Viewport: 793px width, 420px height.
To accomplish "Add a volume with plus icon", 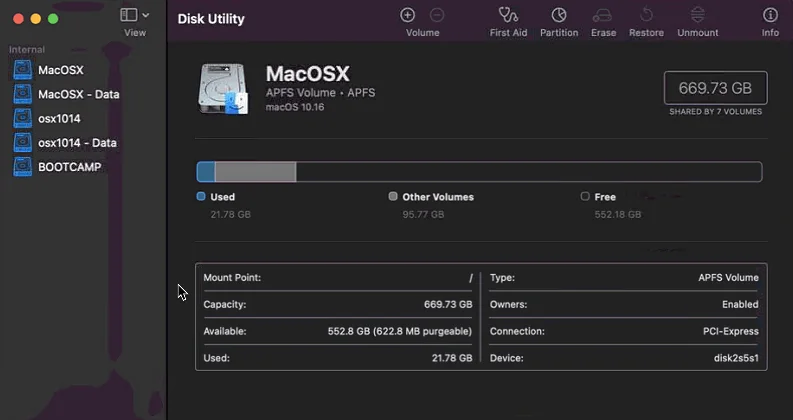I will point(407,15).
